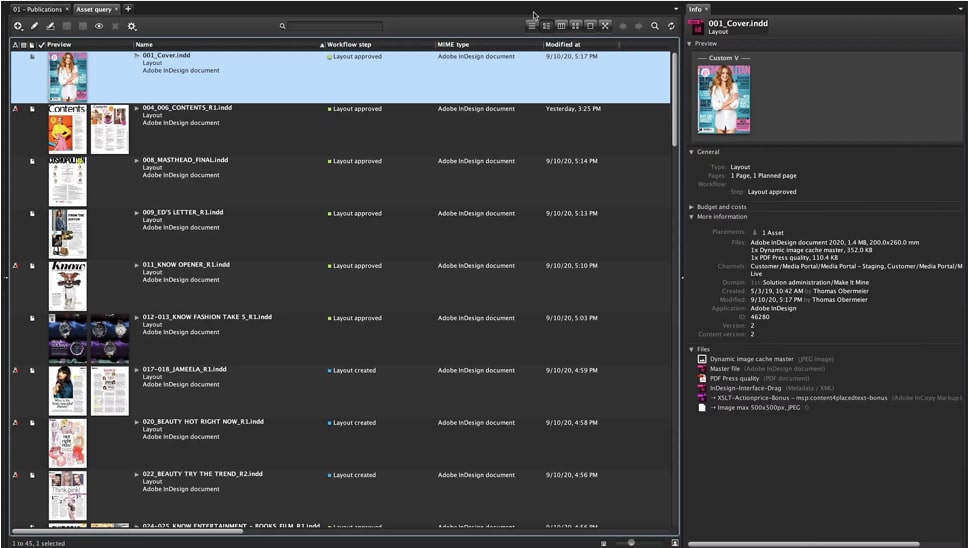Image resolution: width=968 pixels, height=548 pixels.
Task: Expand the 020_BEAUTY HOT RIGHT NOW row
Action: coord(137,421)
